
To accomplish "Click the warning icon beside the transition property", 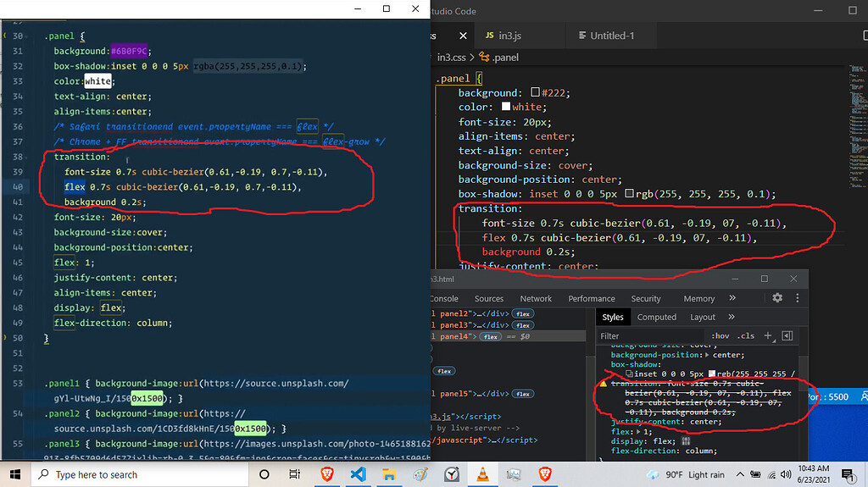I will point(604,384).
